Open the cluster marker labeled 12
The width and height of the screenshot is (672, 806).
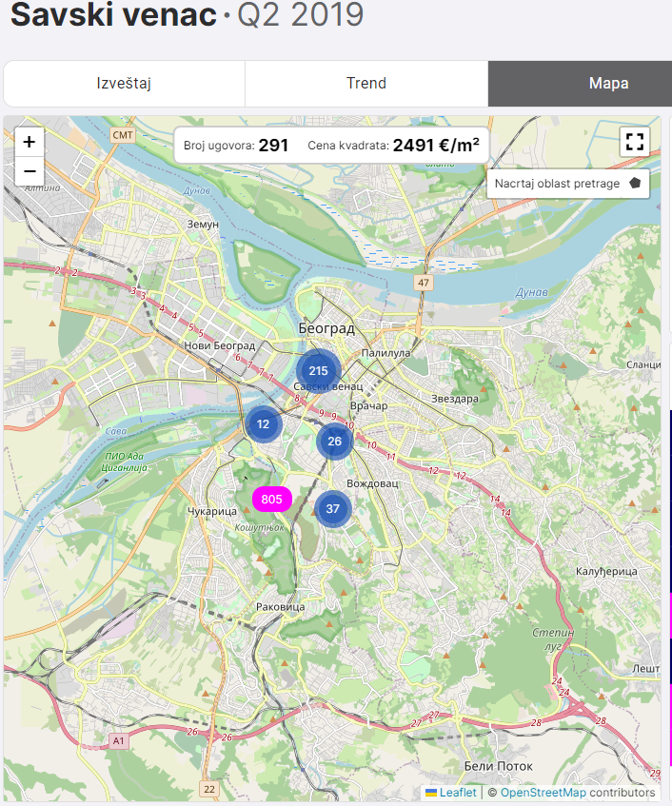click(x=264, y=424)
